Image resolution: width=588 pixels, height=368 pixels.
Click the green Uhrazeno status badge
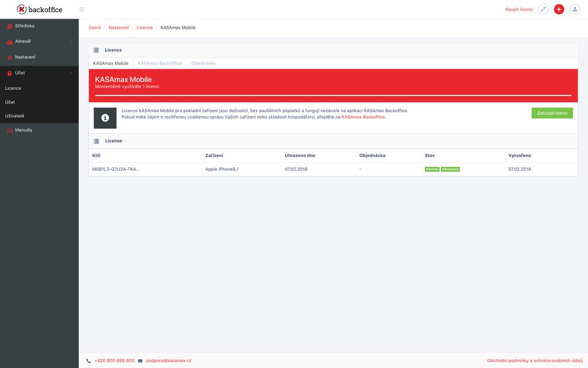click(450, 170)
